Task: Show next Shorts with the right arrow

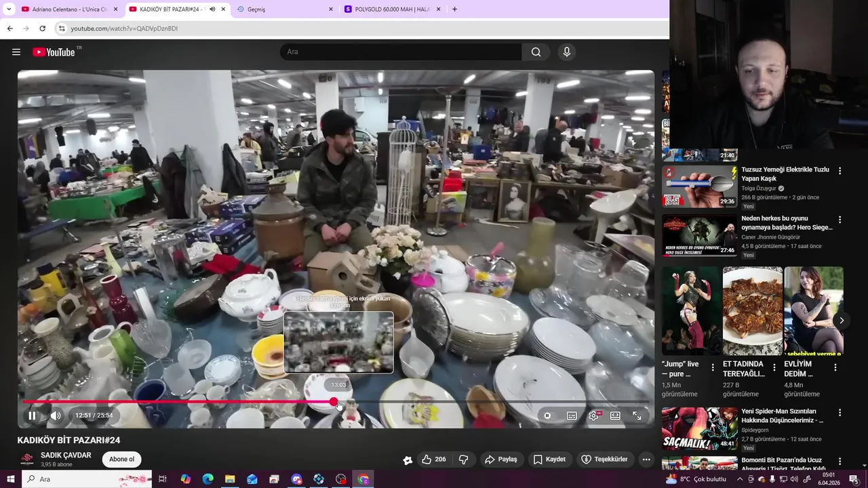Action: (842, 321)
